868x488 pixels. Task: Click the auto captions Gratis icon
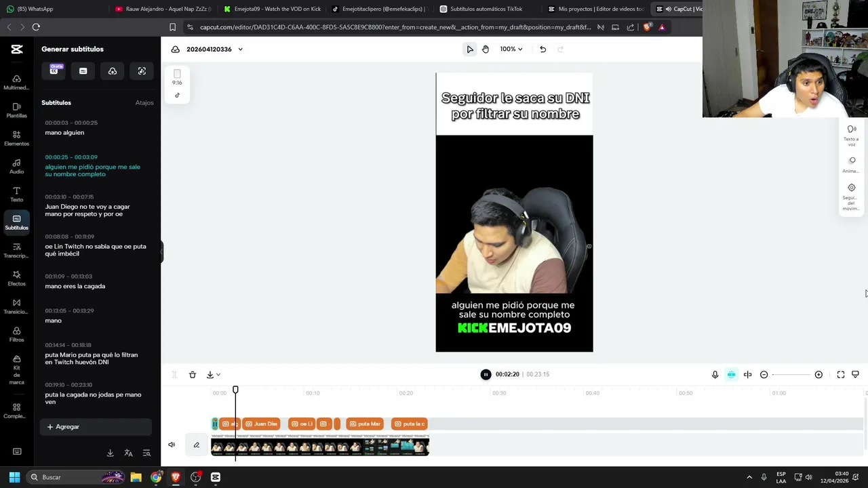click(54, 70)
